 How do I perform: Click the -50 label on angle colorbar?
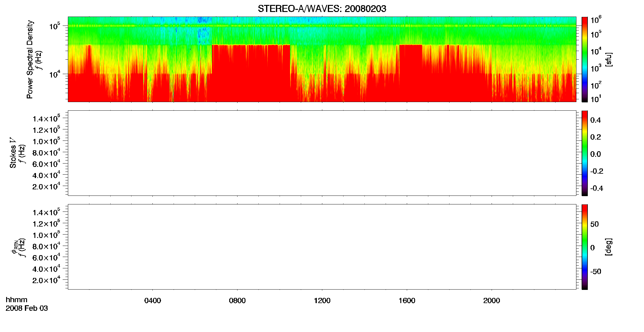coord(596,272)
